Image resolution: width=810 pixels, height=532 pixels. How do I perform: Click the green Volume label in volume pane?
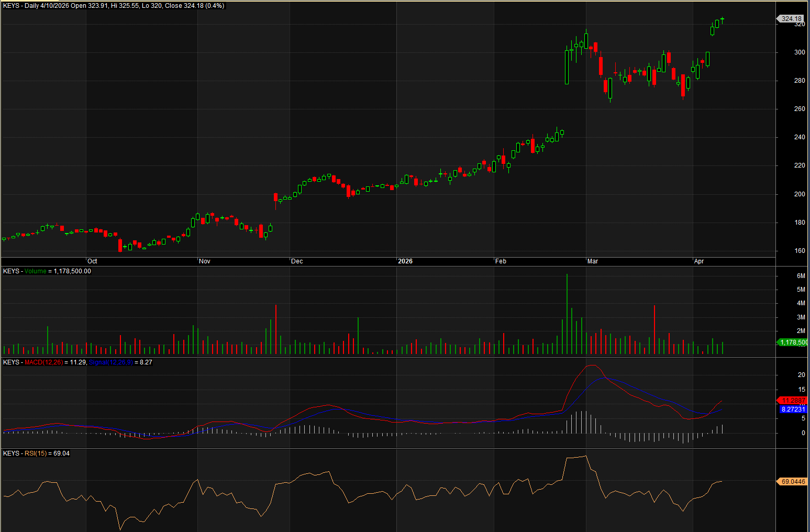[35, 271]
